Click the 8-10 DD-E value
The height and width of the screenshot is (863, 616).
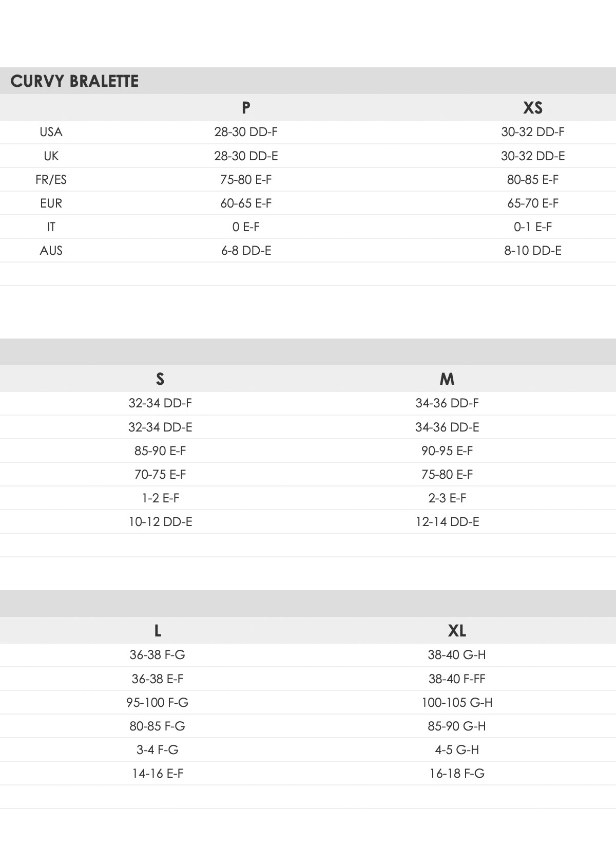[x=533, y=251]
